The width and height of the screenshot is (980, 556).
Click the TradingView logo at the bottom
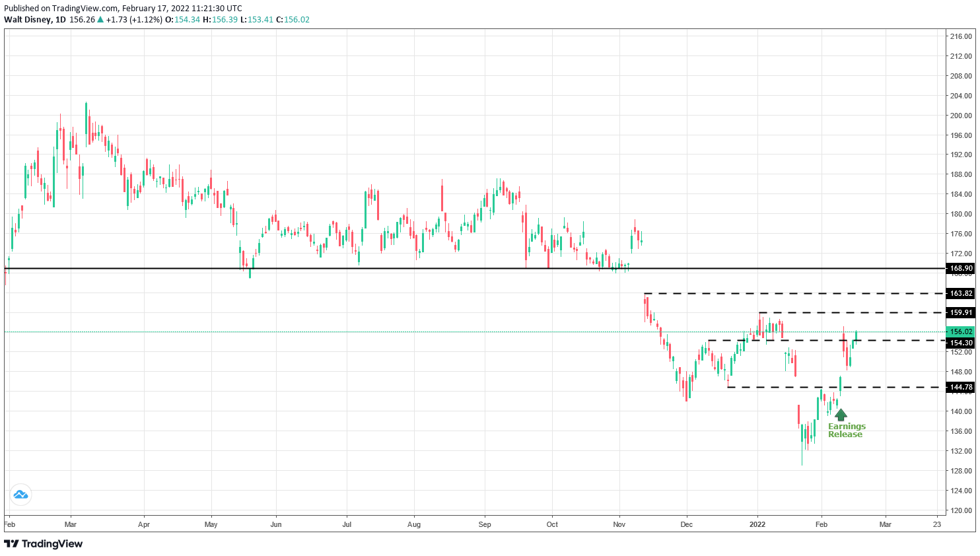tap(44, 544)
